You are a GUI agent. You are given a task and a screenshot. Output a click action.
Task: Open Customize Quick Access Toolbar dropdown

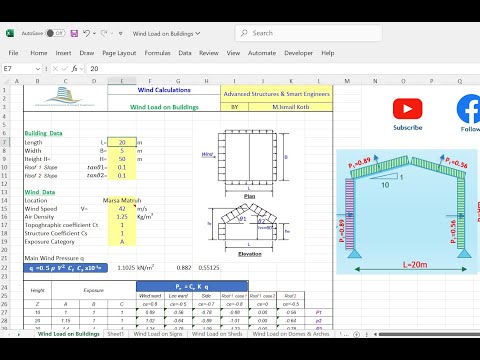pos(121,33)
